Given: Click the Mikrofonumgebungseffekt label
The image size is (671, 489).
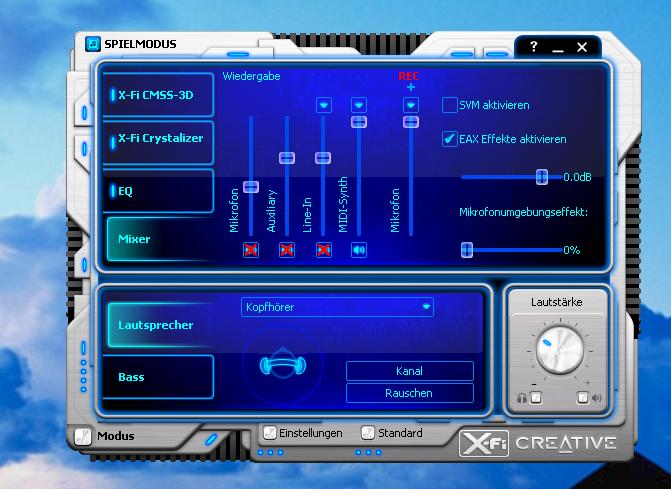Looking at the screenshot, I should 524,212.
